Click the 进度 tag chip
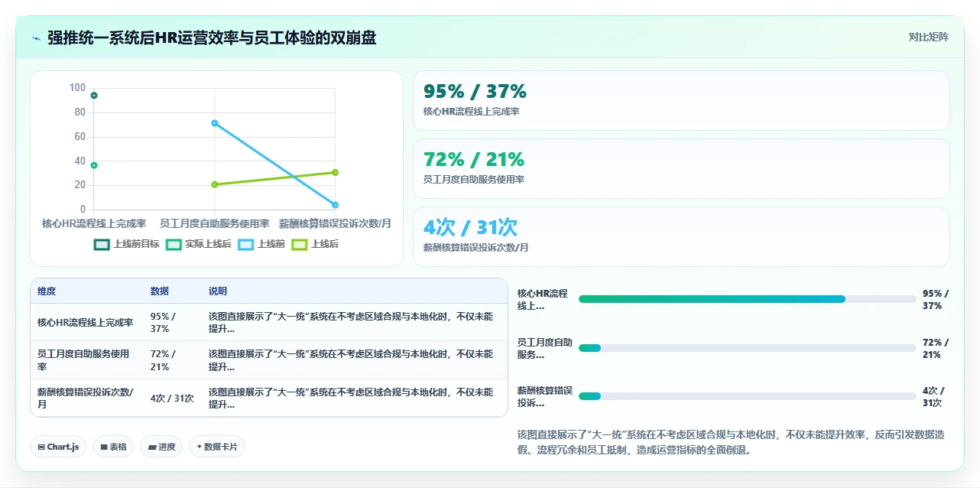This screenshot has width=980, height=488. [x=161, y=447]
